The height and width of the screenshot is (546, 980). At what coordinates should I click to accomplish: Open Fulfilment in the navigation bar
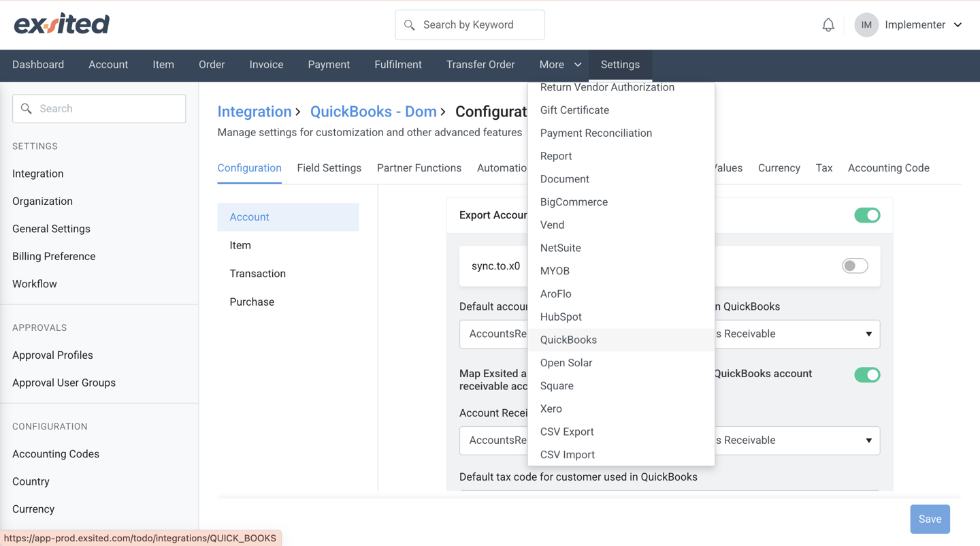(398, 65)
